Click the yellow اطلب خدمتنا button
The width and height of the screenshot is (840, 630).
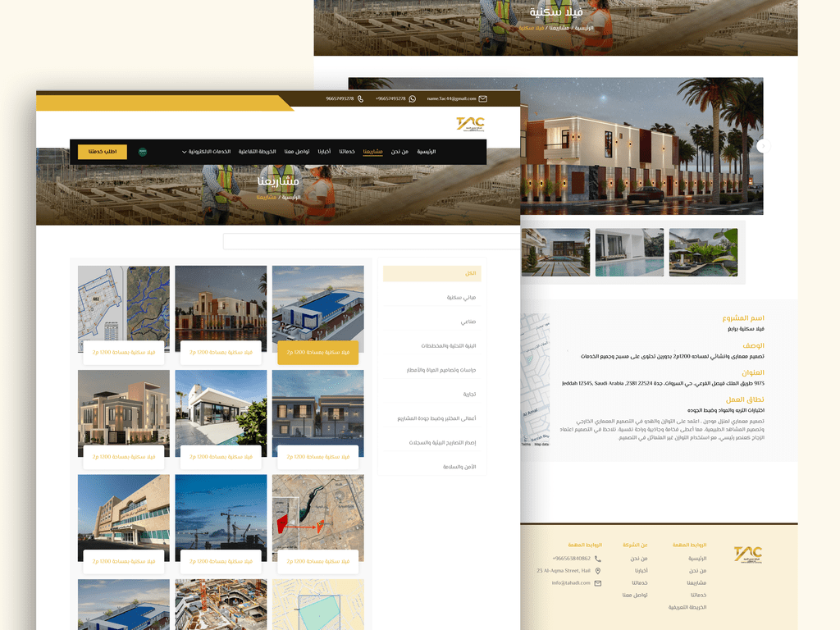(x=103, y=152)
